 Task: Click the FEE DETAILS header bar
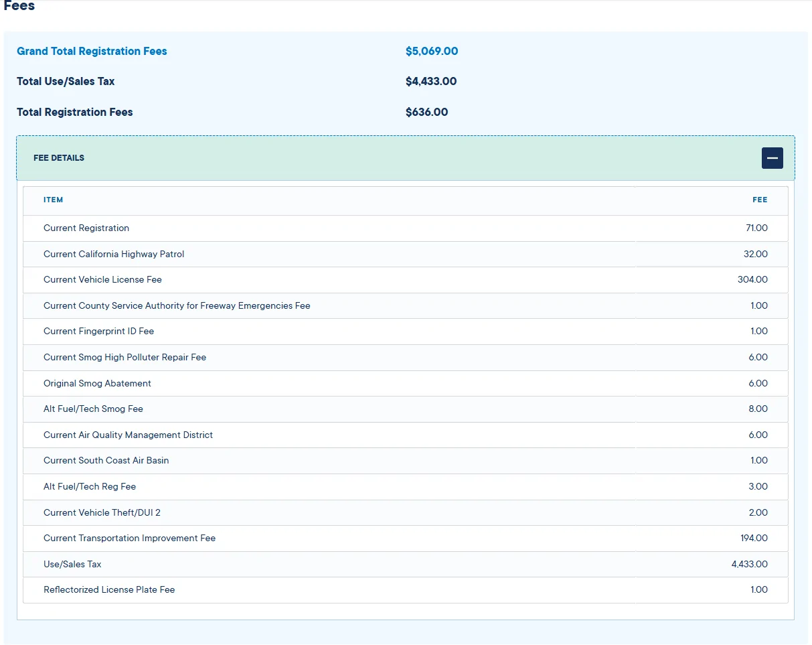tap(406, 158)
